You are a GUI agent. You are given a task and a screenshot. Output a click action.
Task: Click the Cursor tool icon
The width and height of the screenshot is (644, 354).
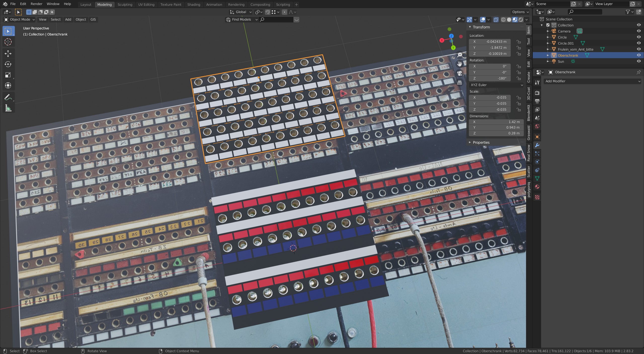click(8, 42)
